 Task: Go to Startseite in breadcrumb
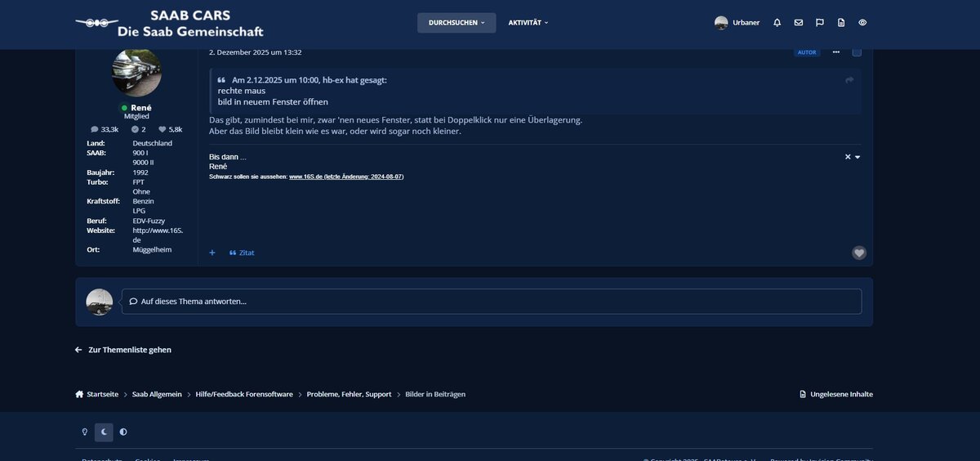tap(102, 394)
